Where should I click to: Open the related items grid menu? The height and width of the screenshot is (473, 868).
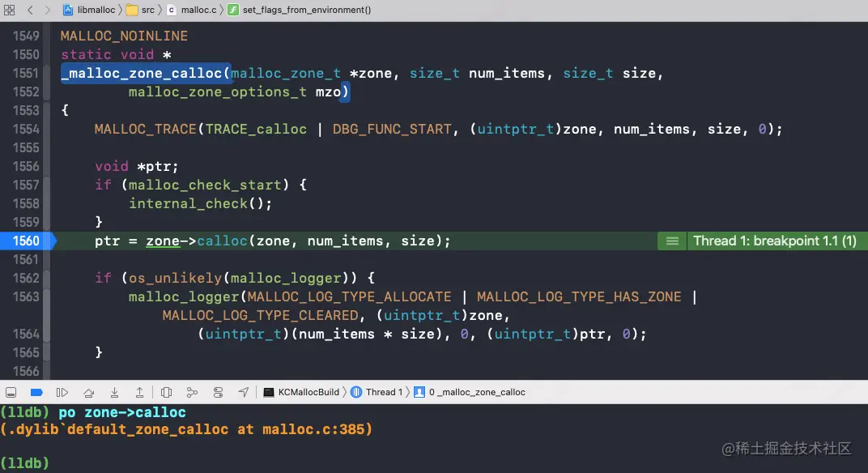click(10, 10)
